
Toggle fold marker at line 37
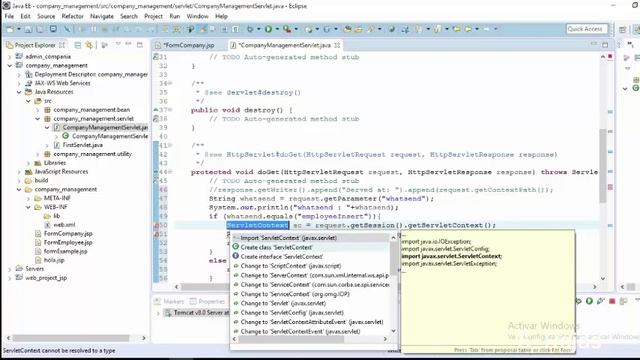tap(170, 110)
